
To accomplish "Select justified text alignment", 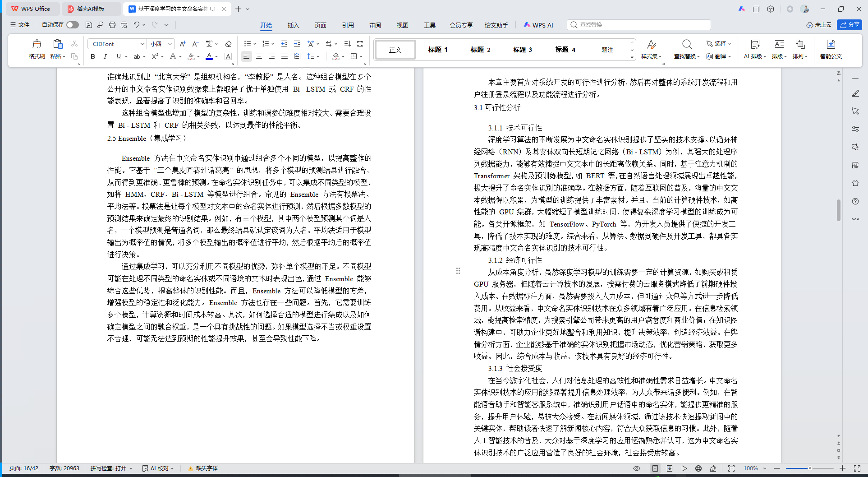I will [x=284, y=56].
